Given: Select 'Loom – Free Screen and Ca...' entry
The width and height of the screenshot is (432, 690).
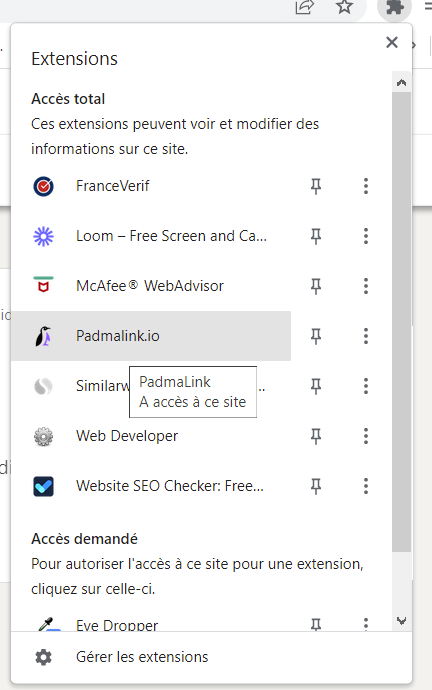Looking at the screenshot, I should 172,236.
